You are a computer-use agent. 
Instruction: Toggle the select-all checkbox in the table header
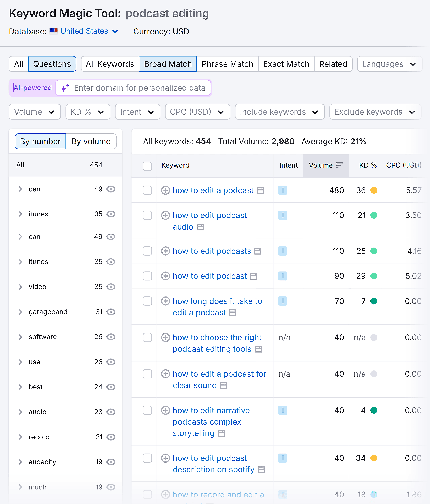click(x=147, y=166)
